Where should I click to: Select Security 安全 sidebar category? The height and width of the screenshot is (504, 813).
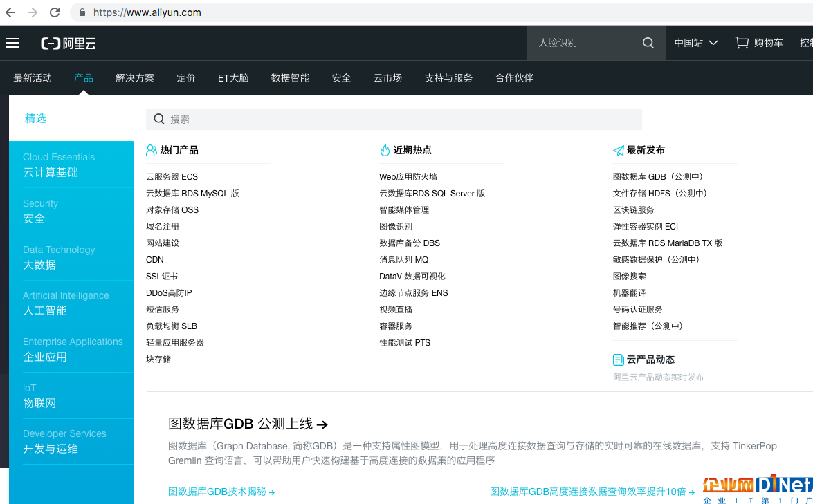pos(71,211)
